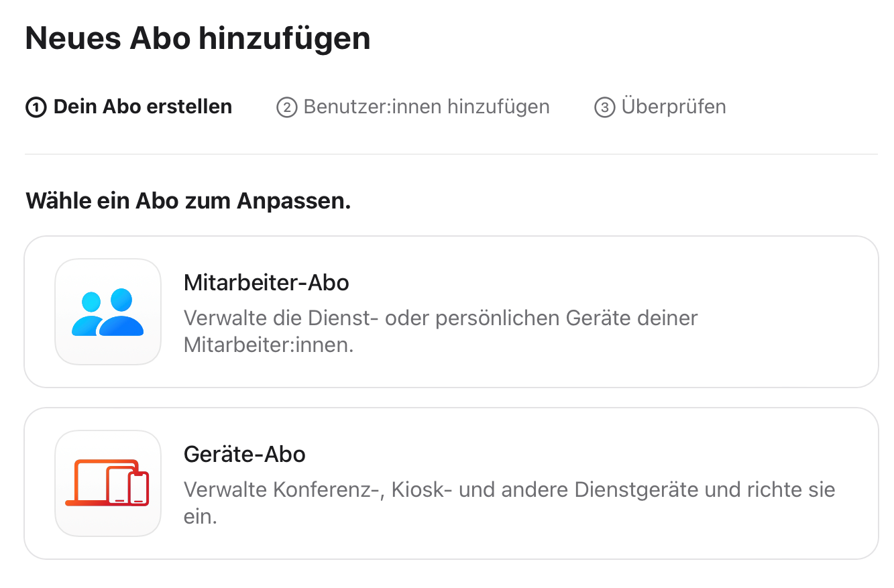Select the Mitarbeiter-Abo title
The height and width of the screenshot is (588, 894).
tap(266, 283)
